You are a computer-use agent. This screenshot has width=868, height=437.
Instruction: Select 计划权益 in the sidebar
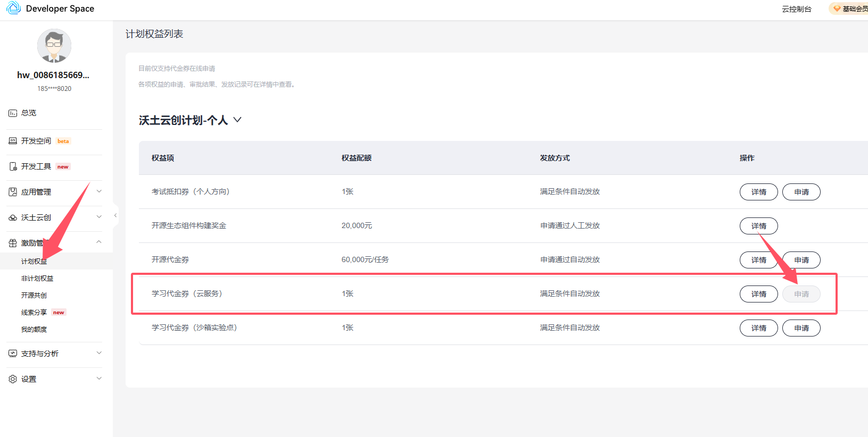[34, 262]
